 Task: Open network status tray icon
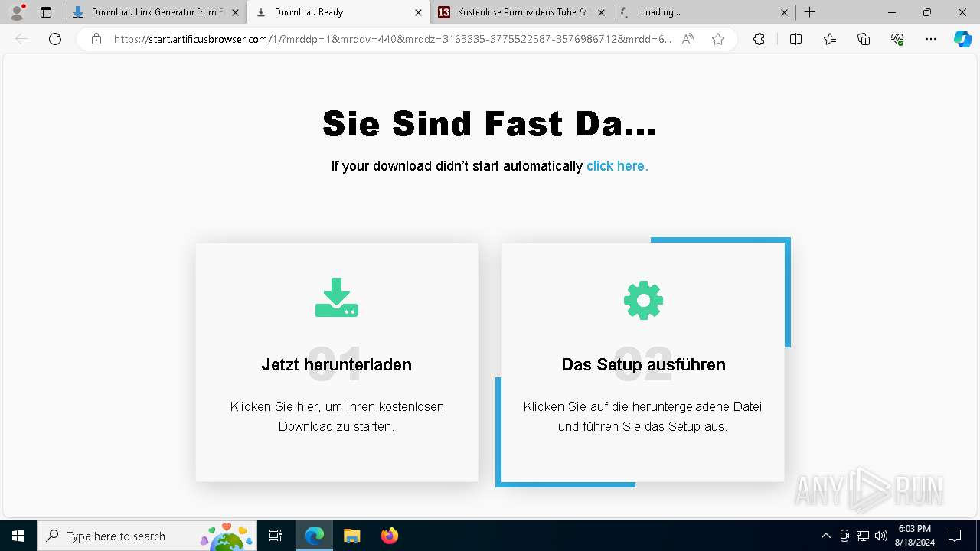[x=863, y=536]
